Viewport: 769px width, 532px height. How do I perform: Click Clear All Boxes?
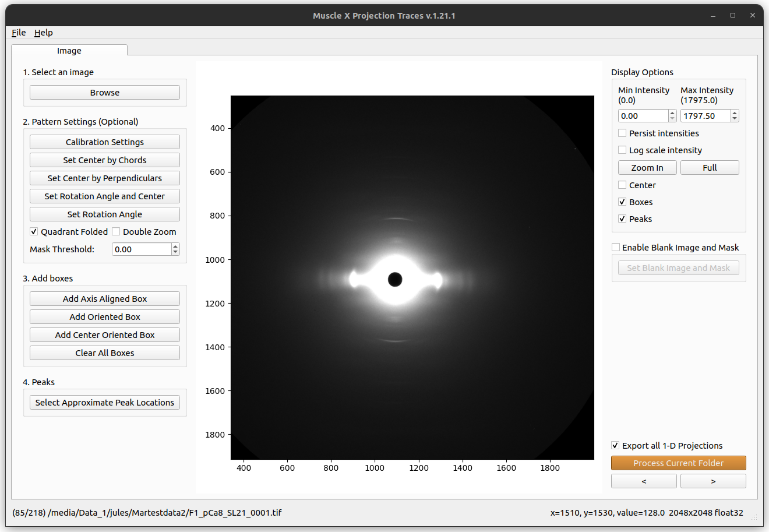(x=105, y=353)
